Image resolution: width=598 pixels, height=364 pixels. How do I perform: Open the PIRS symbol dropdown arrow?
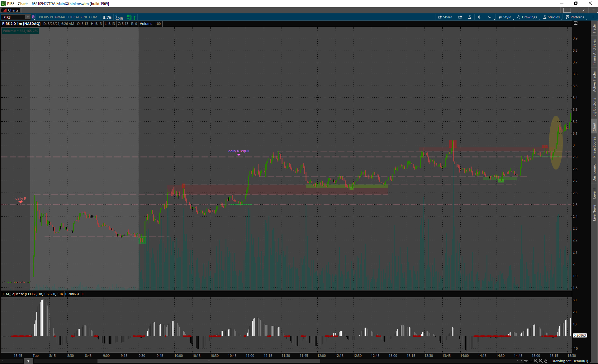pos(27,17)
